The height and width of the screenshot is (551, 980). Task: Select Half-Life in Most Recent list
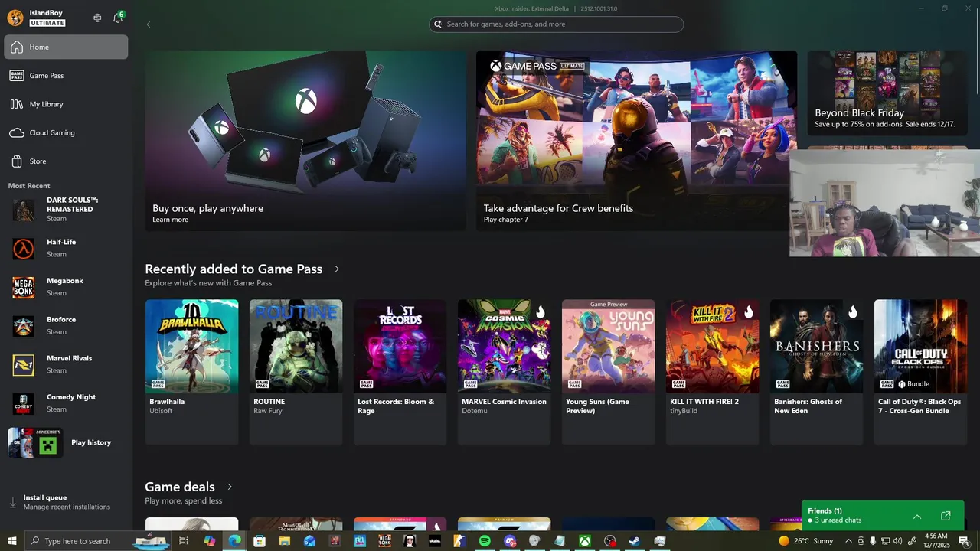click(66, 248)
